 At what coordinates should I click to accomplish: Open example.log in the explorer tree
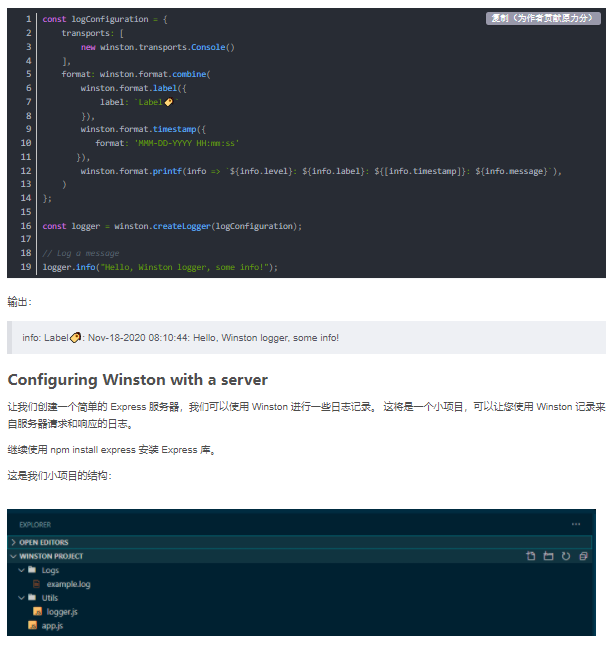[x=68, y=584]
